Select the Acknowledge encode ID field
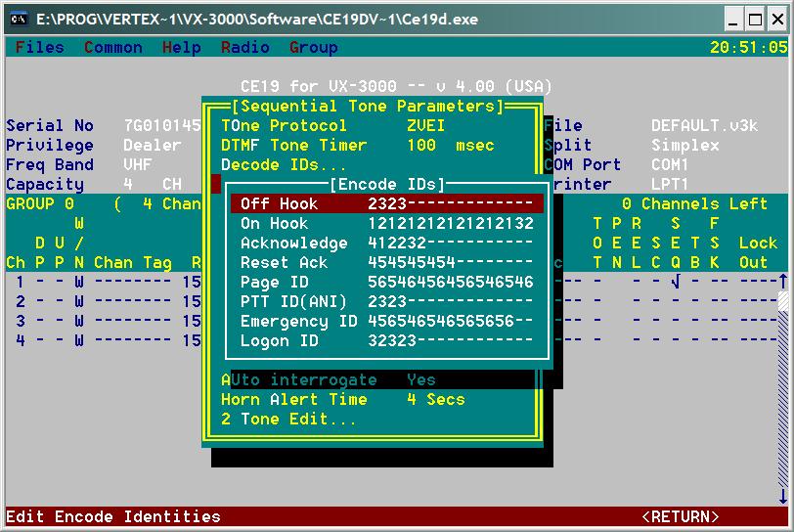This screenshot has width=794, height=532. pos(387,243)
